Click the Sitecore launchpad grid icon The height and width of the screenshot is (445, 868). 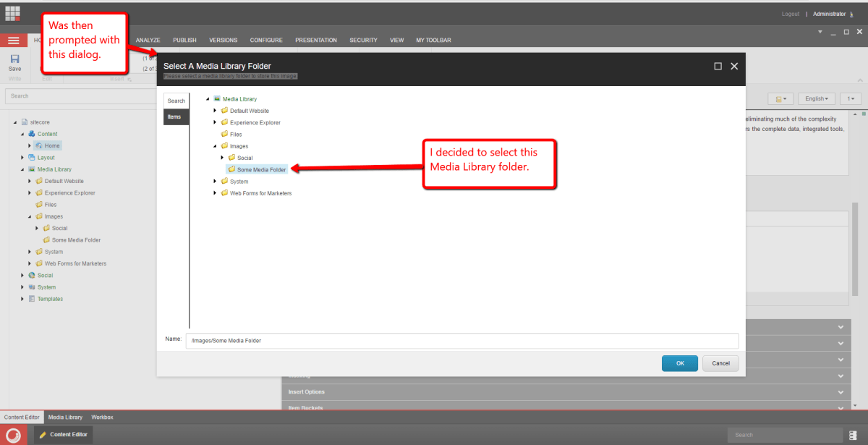pos(13,13)
